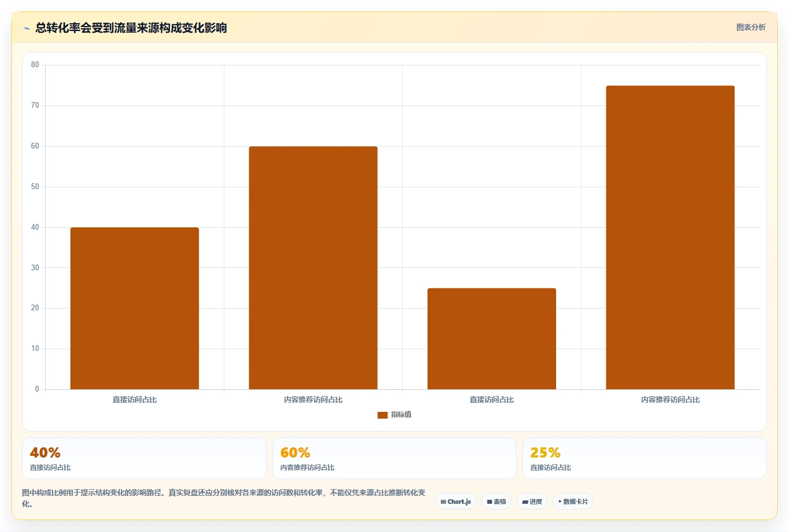This screenshot has height=532, width=789.
Task: Click the y-axis tick label 10
Action: tap(35, 349)
